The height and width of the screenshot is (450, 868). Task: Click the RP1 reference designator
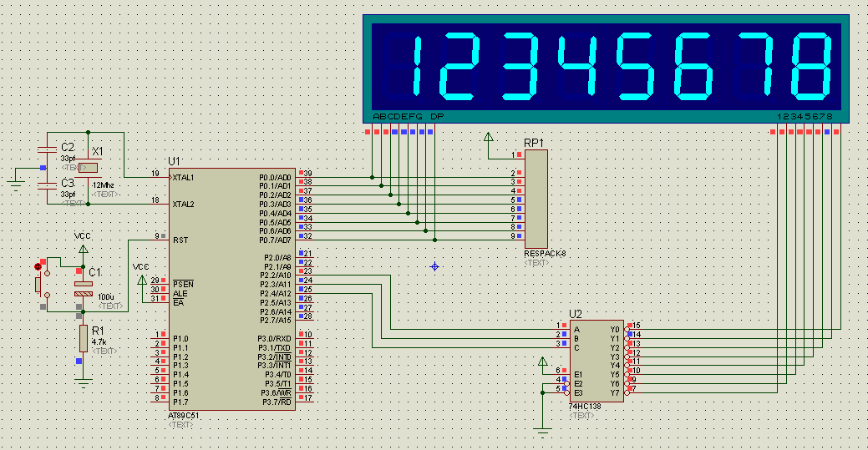(534, 143)
